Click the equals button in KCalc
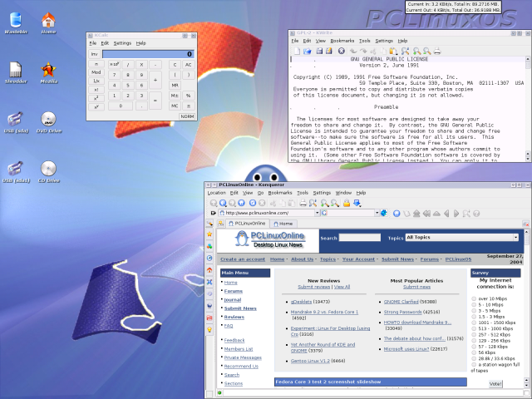The width and height of the screenshot is (532, 399). (x=155, y=101)
